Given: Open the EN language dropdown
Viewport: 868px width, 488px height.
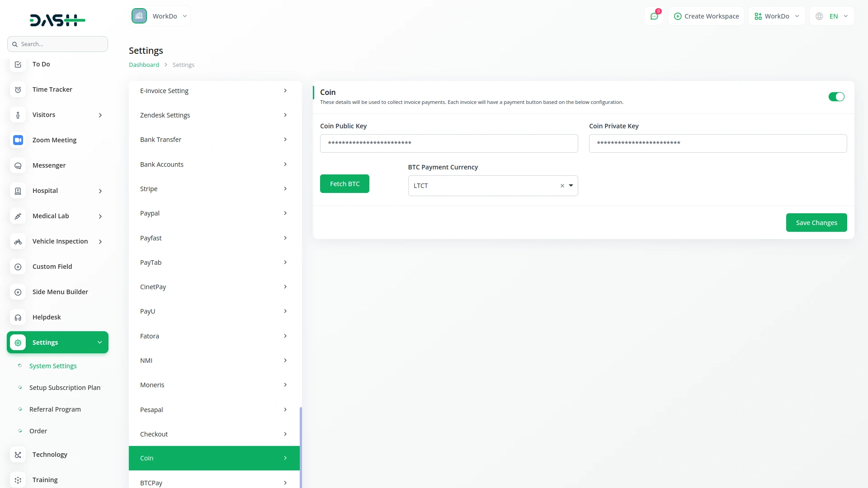Looking at the screenshot, I should [x=833, y=16].
